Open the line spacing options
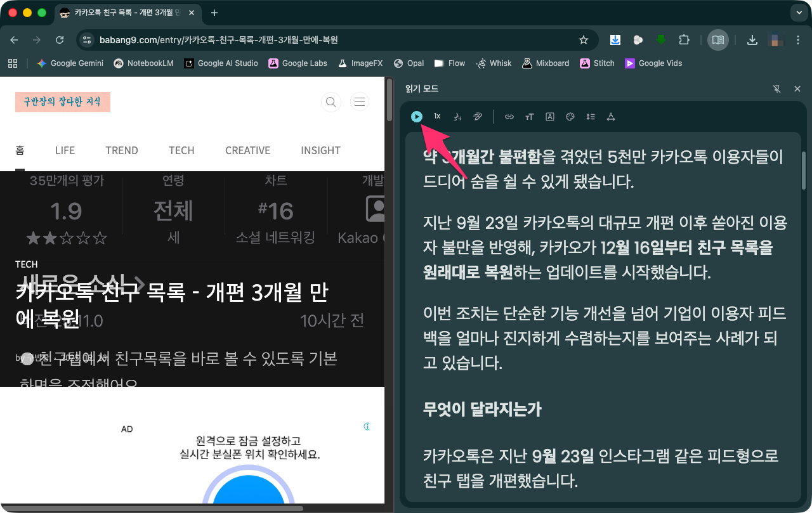The width and height of the screenshot is (812, 513). (591, 117)
